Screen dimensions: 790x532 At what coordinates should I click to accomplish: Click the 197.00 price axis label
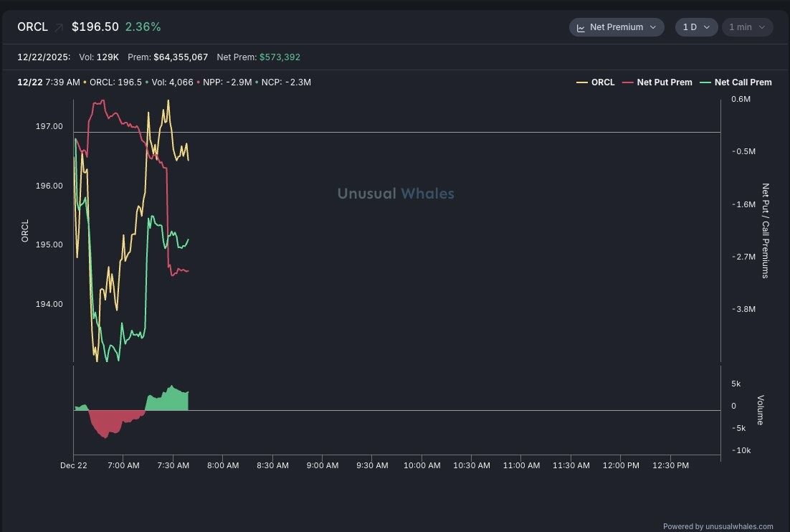(49, 126)
